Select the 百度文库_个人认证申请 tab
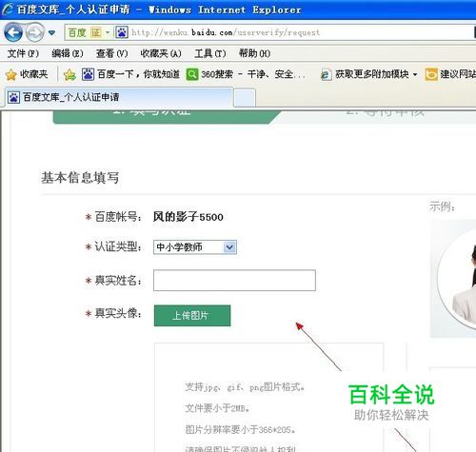 click(x=120, y=97)
